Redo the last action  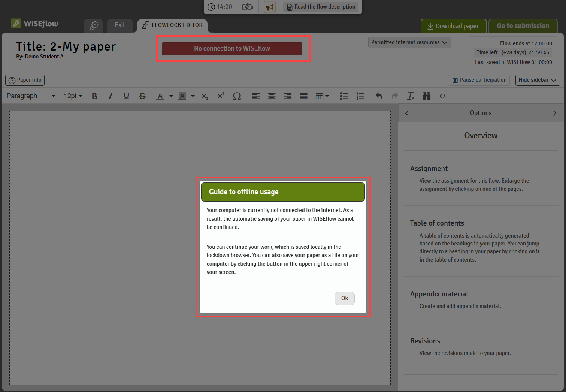(x=395, y=96)
